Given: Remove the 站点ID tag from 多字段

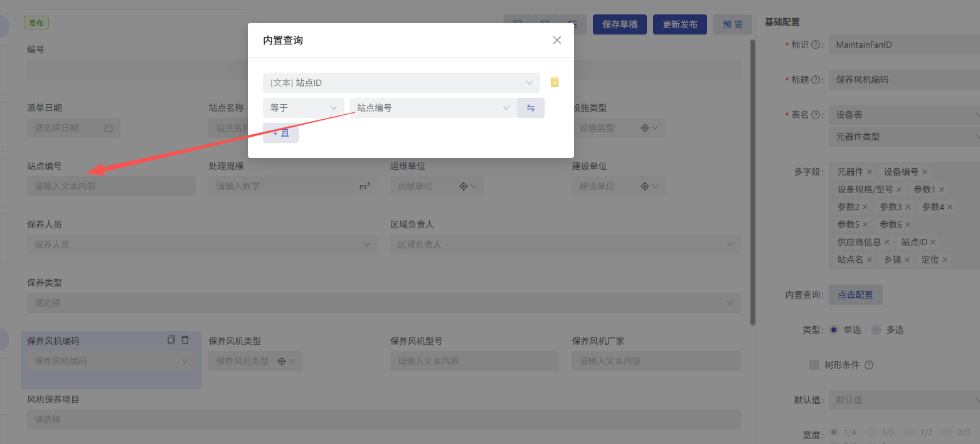Looking at the screenshot, I should [933, 242].
